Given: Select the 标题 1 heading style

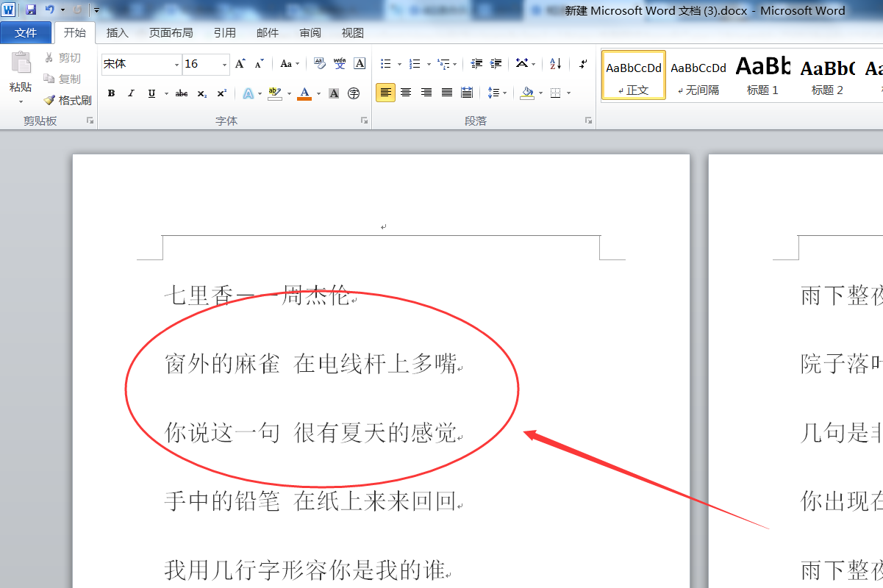Looking at the screenshot, I should 762,75.
